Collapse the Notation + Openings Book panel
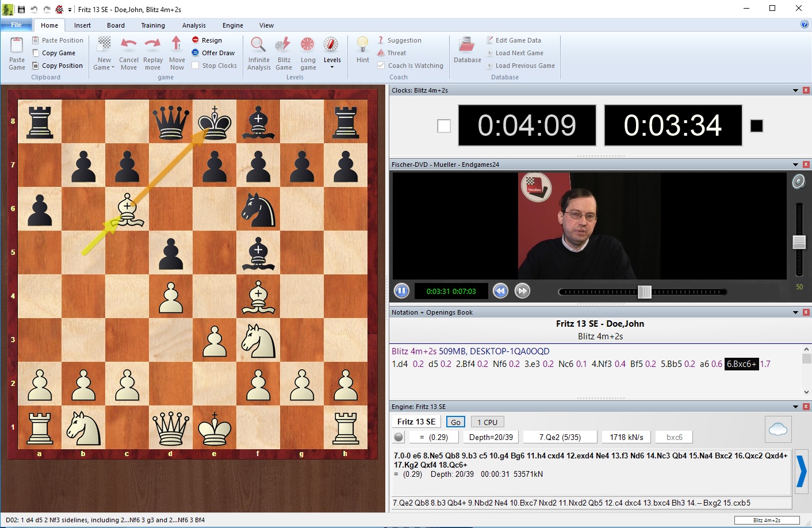812x528 pixels. [795, 312]
